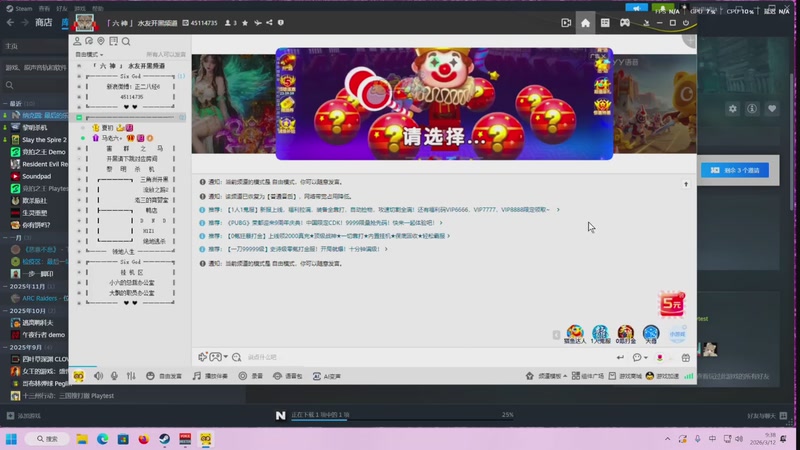Mute the speaker in the YY bottom toolbar
Viewport: 800px width, 450px height.
[98, 376]
